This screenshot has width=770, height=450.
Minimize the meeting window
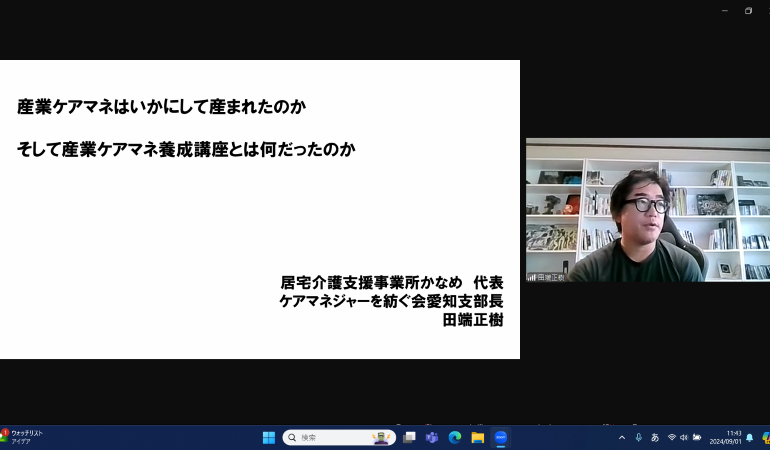[724, 10]
